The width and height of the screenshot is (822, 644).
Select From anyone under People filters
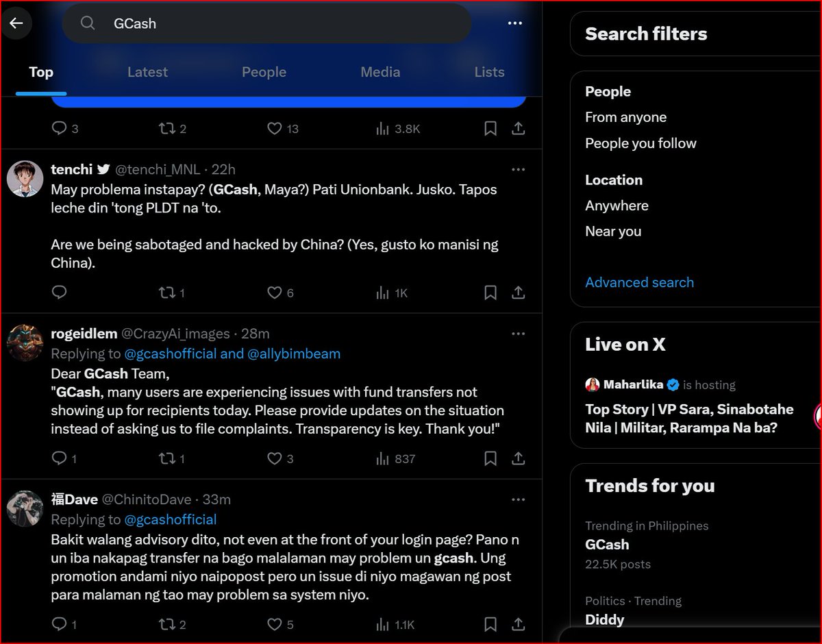[625, 116]
